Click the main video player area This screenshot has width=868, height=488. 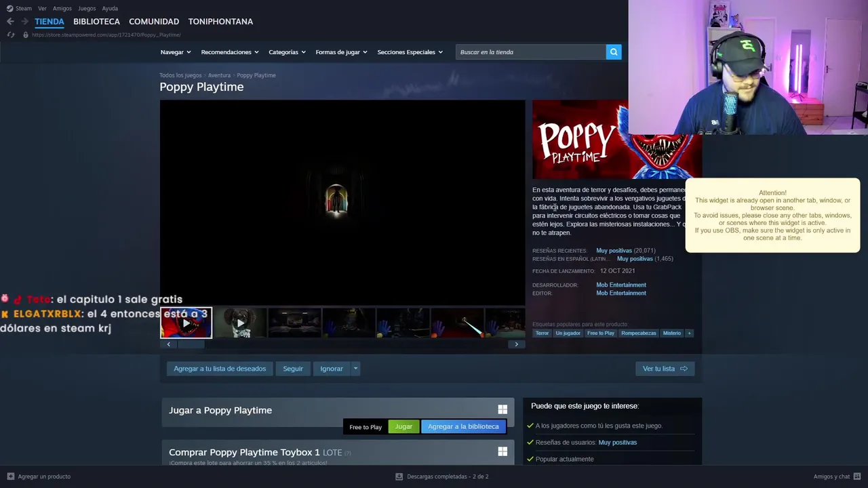tap(342, 202)
